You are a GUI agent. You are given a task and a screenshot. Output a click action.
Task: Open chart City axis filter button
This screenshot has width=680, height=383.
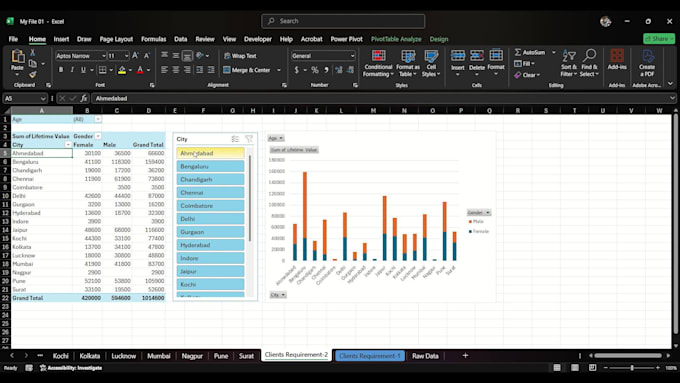click(x=278, y=295)
